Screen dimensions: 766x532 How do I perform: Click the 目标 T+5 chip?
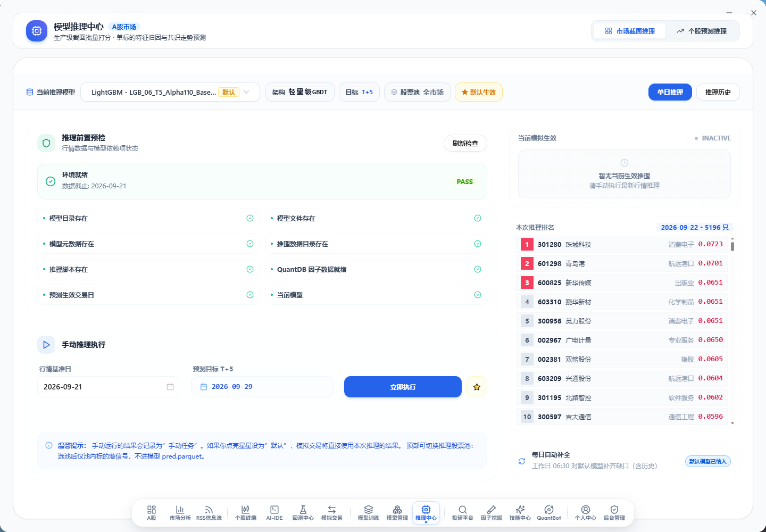(x=360, y=92)
